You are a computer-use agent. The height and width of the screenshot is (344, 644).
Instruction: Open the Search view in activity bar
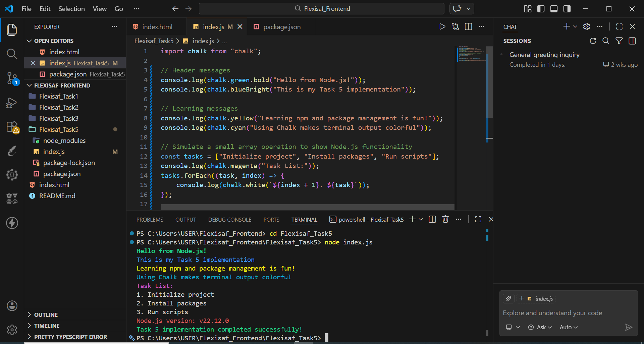pyautogui.click(x=12, y=54)
